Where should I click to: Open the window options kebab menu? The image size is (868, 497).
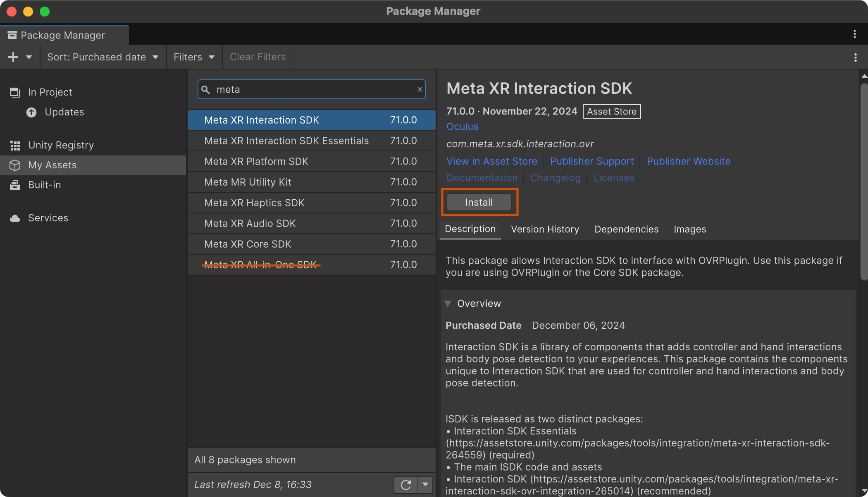pos(855,35)
